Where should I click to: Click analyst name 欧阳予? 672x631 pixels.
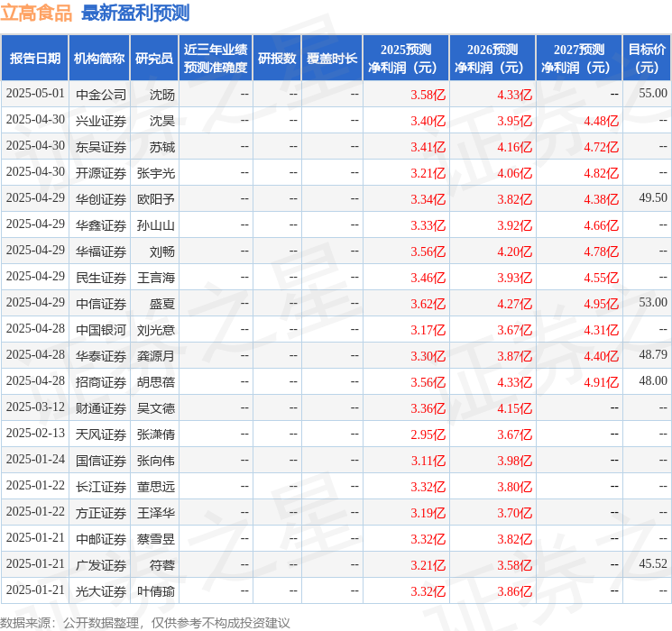[x=156, y=199]
